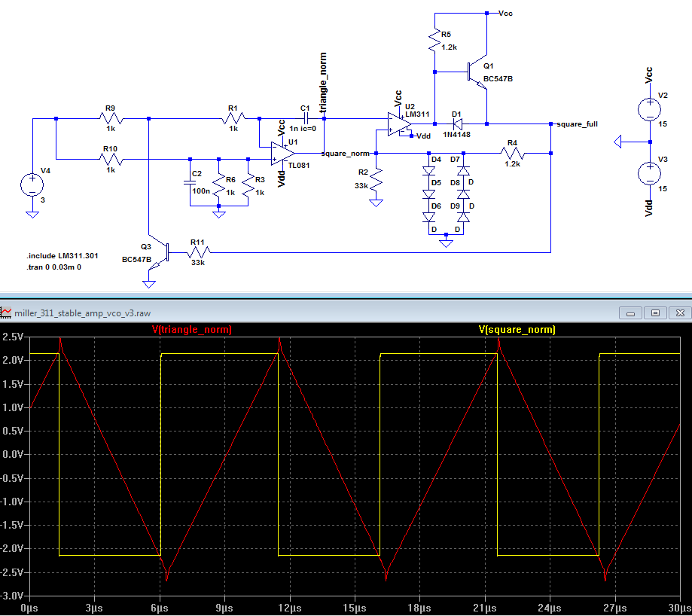Screen dimensions: 692x616
Task: Click the V(square_norm) trace label
Action: click(x=517, y=330)
